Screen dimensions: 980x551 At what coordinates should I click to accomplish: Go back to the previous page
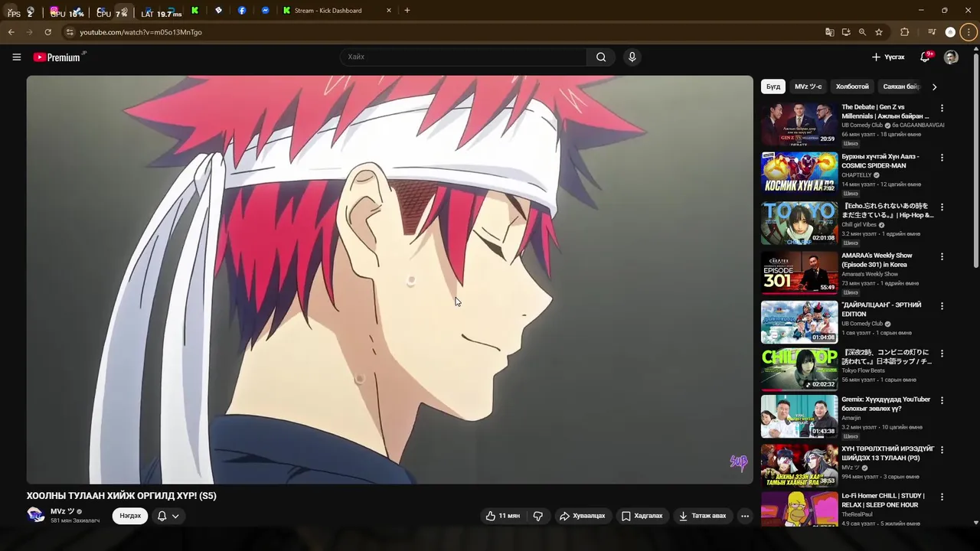[11, 32]
